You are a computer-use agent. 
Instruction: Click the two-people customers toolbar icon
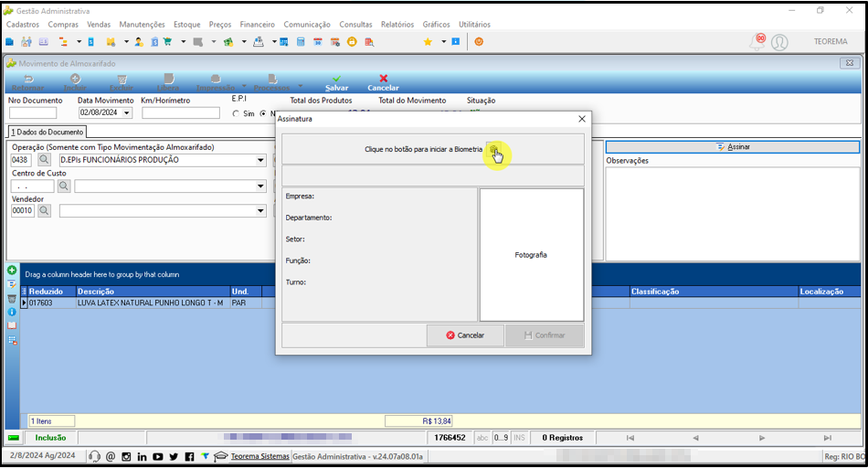tap(26, 42)
